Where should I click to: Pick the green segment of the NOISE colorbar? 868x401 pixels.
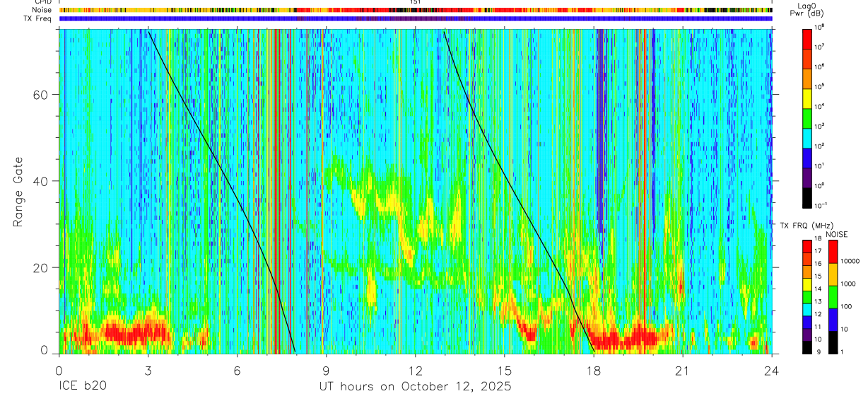[833, 296]
